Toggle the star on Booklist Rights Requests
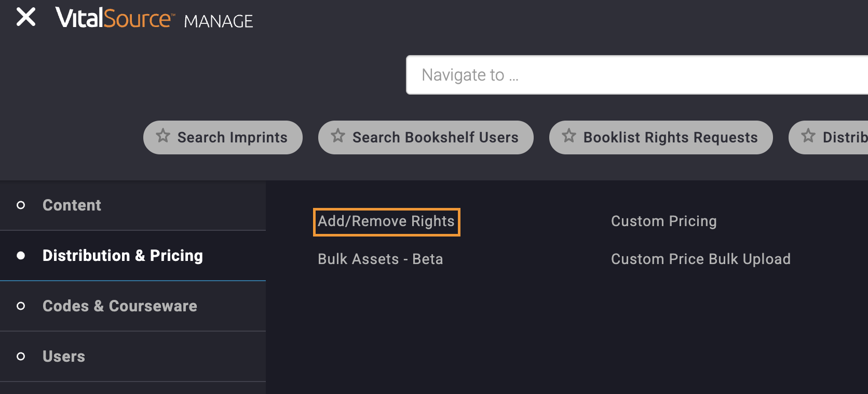The width and height of the screenshot is (868, 394). (569, 136)
